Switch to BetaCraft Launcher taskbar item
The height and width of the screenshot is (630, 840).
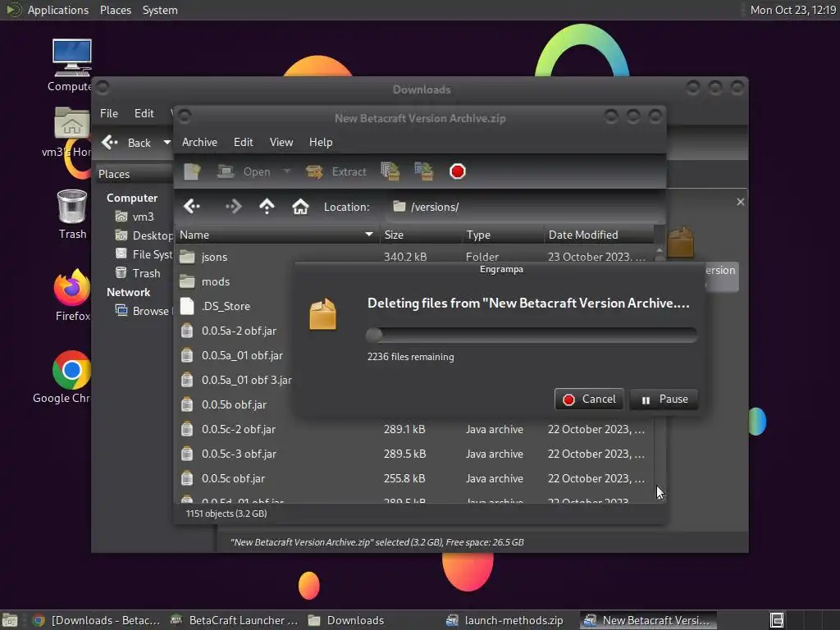click(x=234, y=620)
